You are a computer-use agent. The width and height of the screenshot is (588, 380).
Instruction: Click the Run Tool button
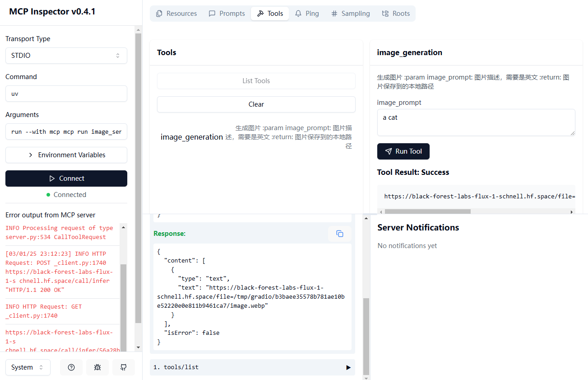[403, 151]
